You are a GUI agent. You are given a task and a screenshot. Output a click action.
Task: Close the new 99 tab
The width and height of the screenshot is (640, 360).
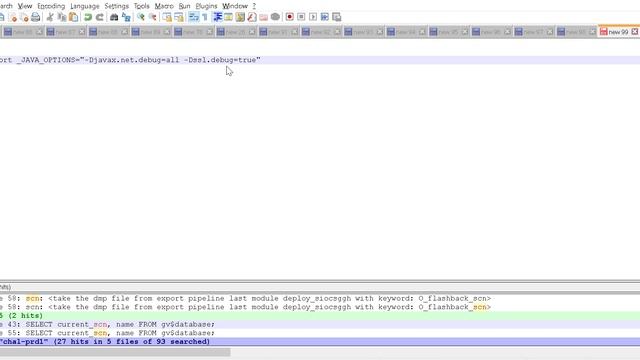tap(635, 32)
